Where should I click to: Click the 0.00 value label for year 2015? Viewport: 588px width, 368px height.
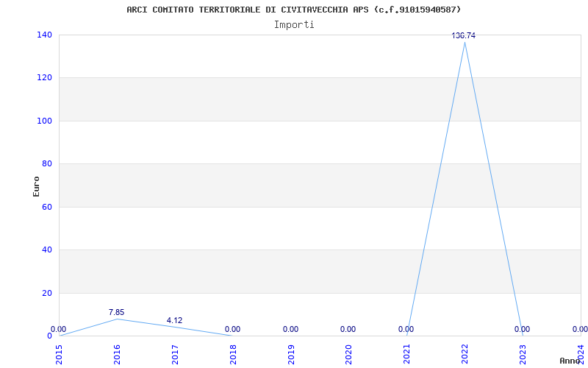[x=59, y=329]
